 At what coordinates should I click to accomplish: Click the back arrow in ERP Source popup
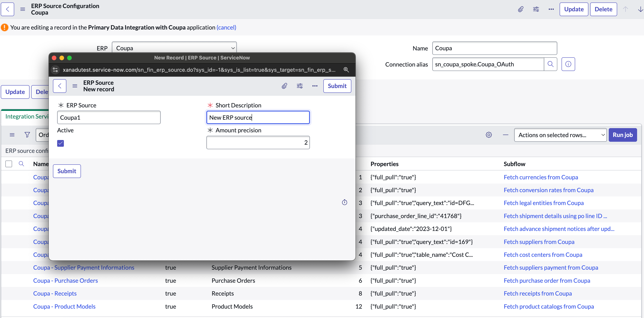point(59,86)
